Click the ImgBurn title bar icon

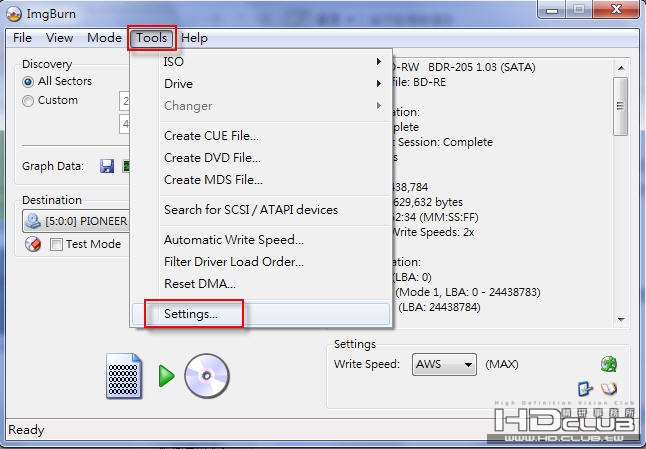14,14
